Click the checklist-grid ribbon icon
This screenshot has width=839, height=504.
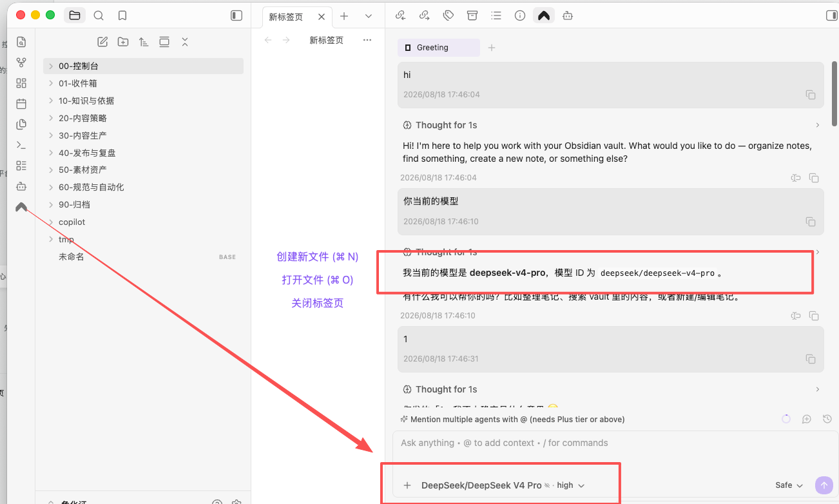click(21, 166)
